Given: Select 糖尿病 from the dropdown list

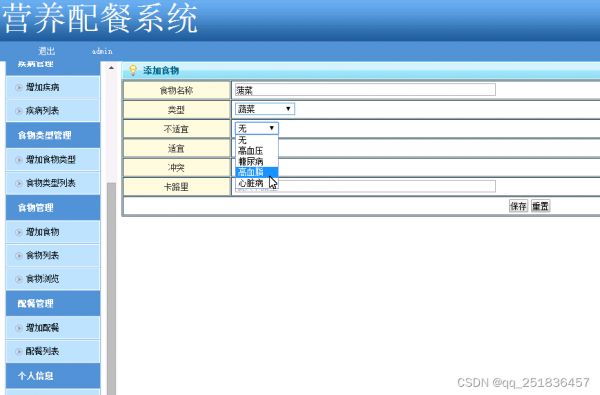Looking at the screenshot, I should 257,162.
